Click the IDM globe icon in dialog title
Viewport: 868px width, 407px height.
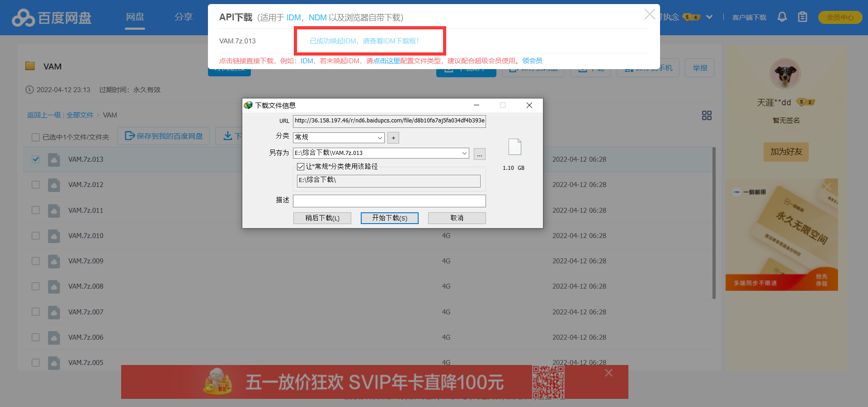(x=248, y=105)
